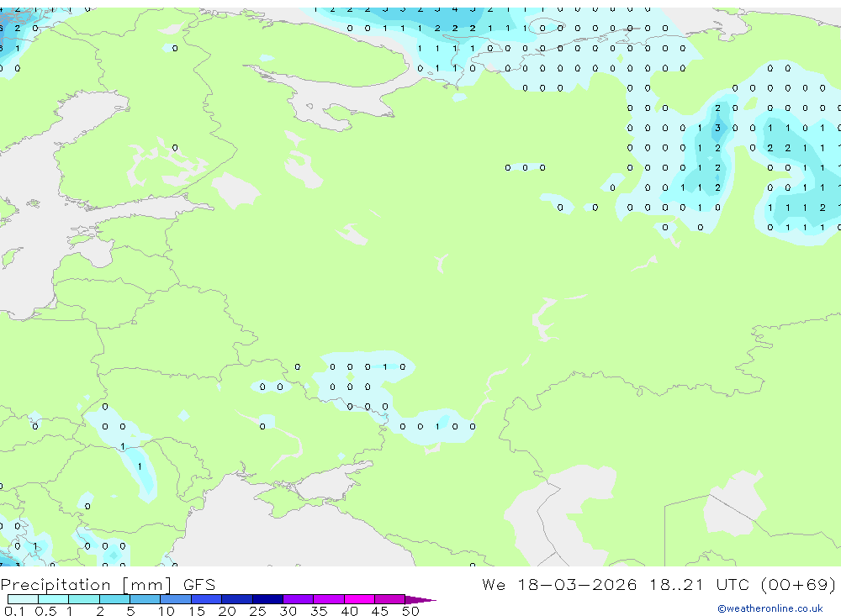Click the '35' legend scale label

319,611
